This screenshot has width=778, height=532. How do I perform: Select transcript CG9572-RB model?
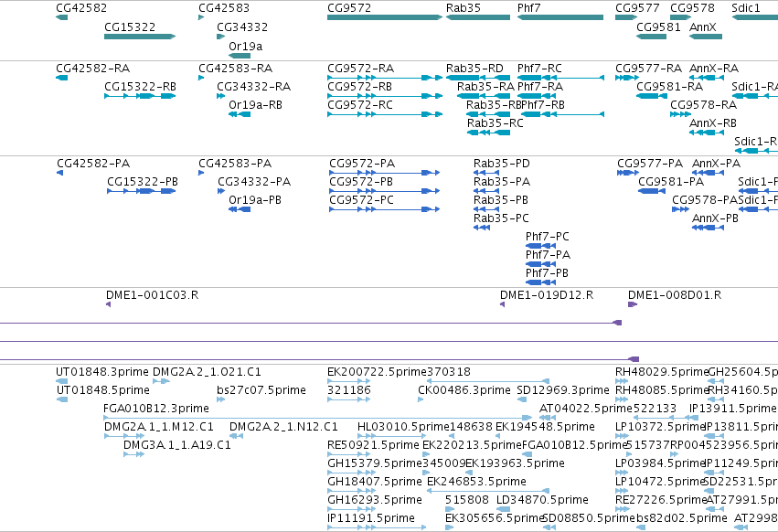tap(385, 96)
